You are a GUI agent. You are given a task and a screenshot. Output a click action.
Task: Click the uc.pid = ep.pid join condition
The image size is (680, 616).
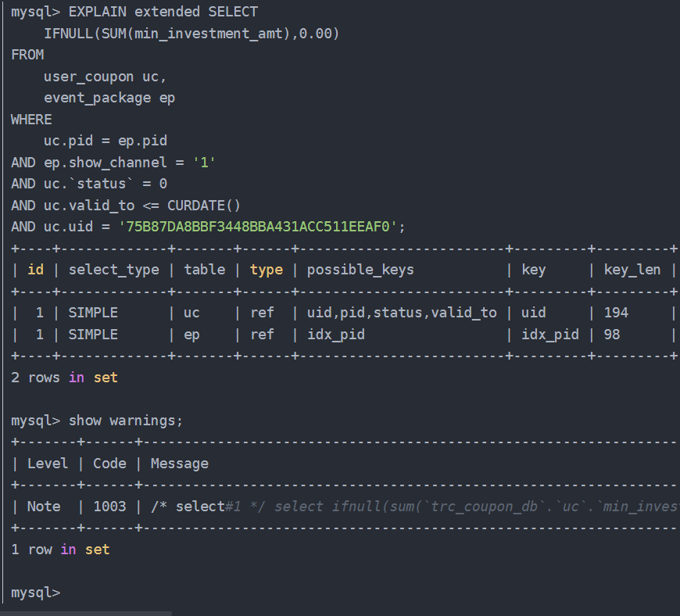(106, 141)
